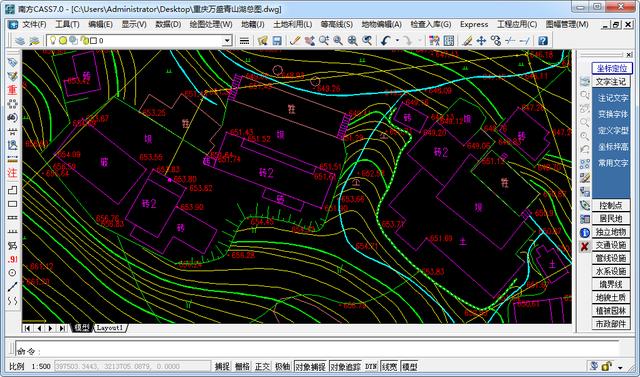Select the rectangle house tool in left toolbar
The height and width of the screenshot is (377, 640).
(13, 204)
